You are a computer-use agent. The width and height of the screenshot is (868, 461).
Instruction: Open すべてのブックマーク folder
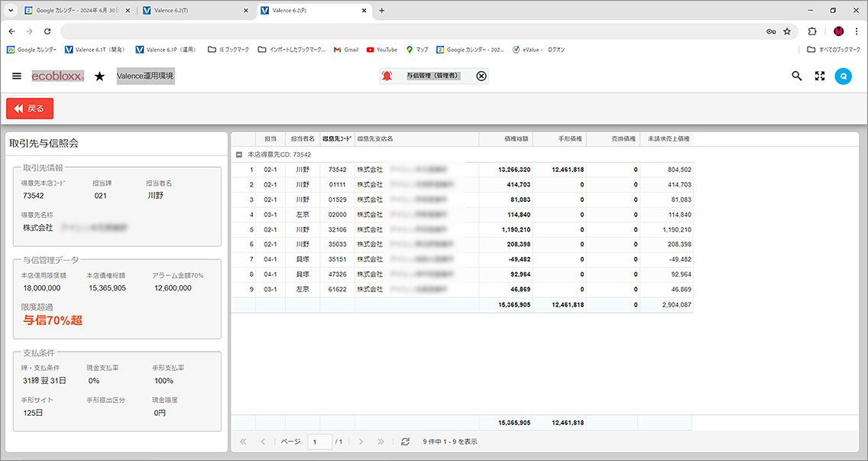pos(834,50)
